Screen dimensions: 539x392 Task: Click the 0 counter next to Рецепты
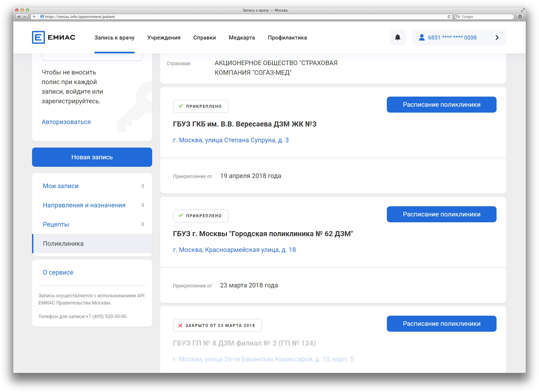coord(143,224)
